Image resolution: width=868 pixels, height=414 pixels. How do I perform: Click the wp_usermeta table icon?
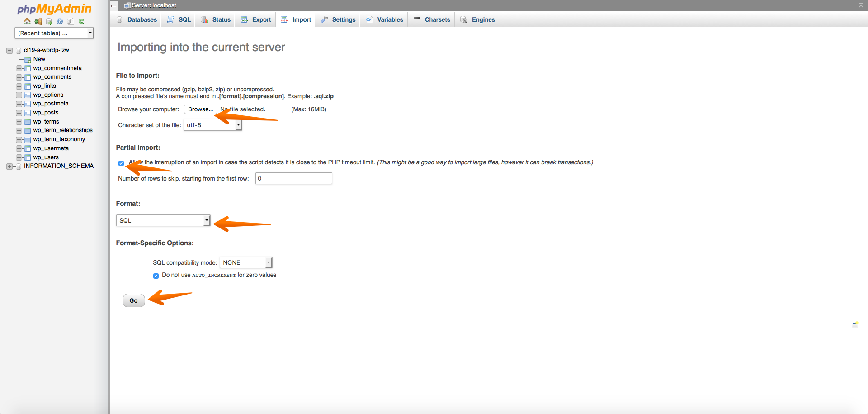28,148
